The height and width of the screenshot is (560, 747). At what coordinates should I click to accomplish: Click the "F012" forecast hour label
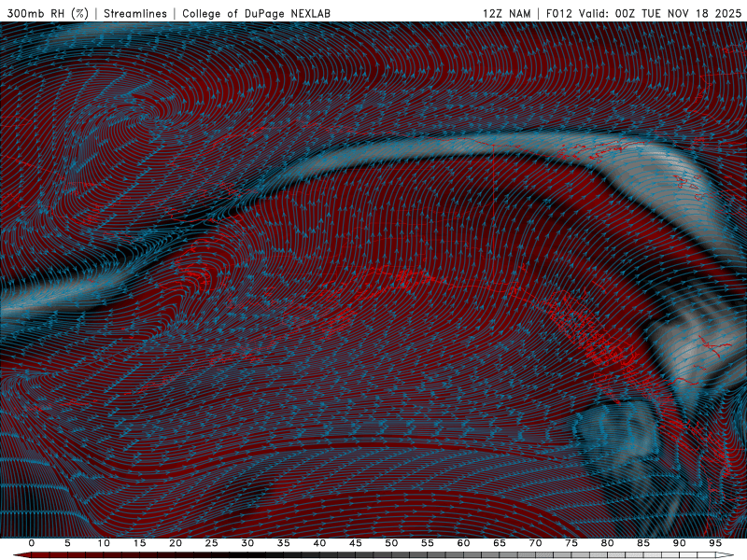pos(558,13)
